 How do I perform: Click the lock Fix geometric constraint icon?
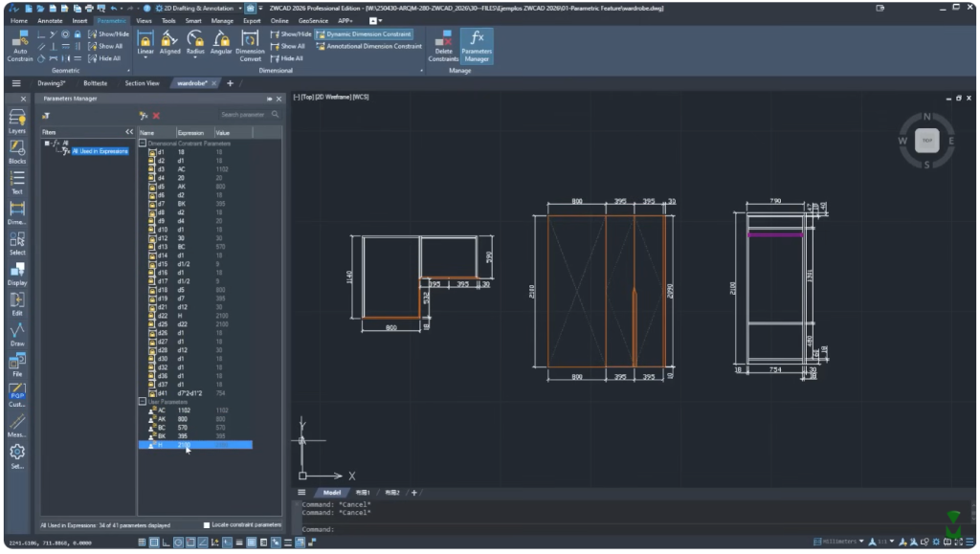pyautogui.click(x=78, y=34)
